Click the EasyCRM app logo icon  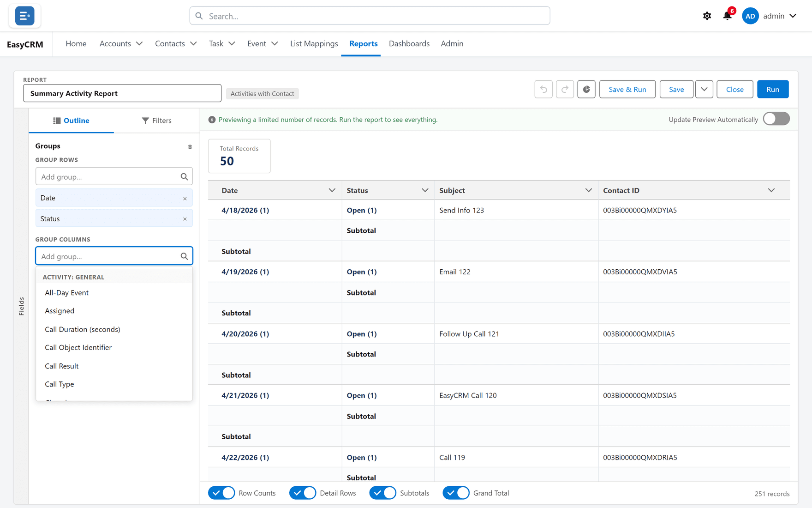[24, 16]
